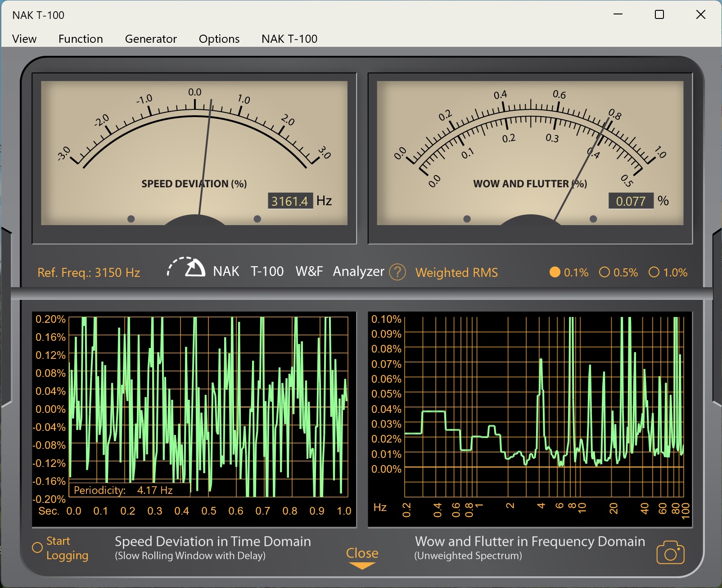
Task: Click Wow and Flutter in Frequency Domain caption
Action: coord(530,541)
